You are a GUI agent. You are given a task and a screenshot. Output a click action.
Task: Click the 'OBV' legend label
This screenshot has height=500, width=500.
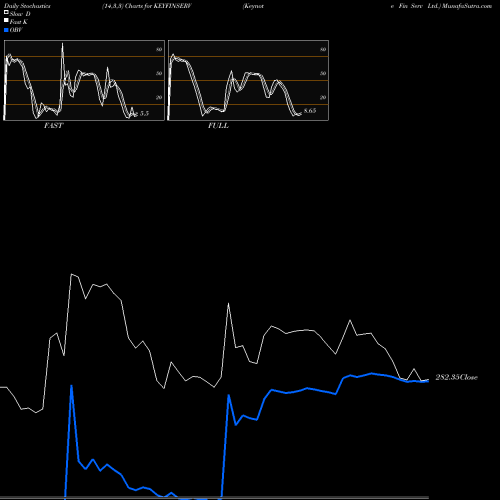(x=16, y=30)
